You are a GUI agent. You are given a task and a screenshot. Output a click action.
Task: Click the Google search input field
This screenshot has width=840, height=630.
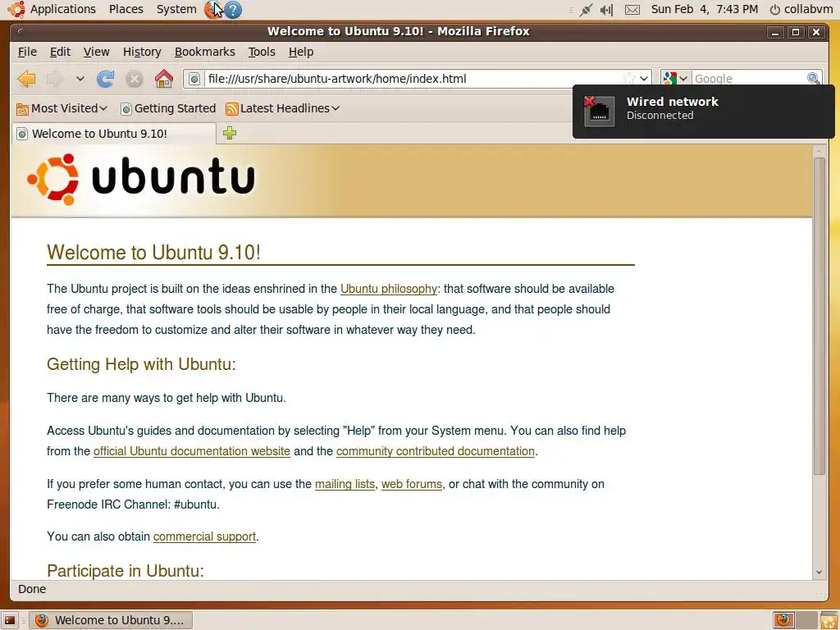pyautogui.click(x=748, y=79)
